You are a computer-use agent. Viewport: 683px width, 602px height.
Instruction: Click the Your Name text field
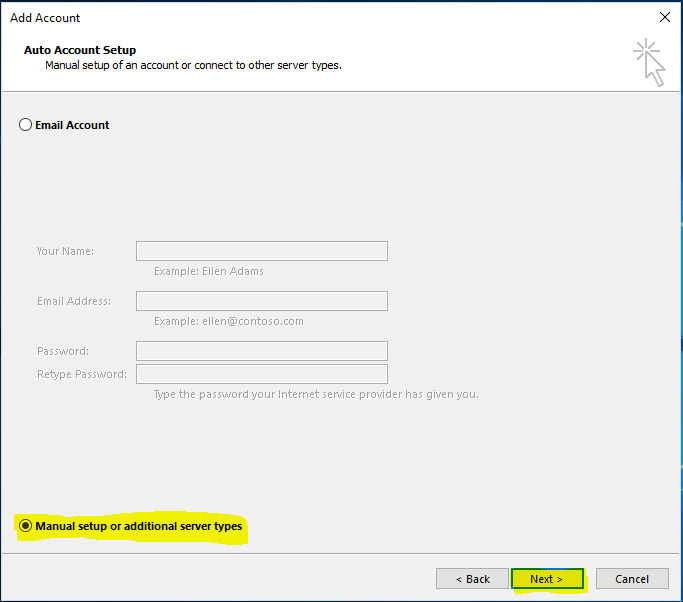[x=261, y=251]
